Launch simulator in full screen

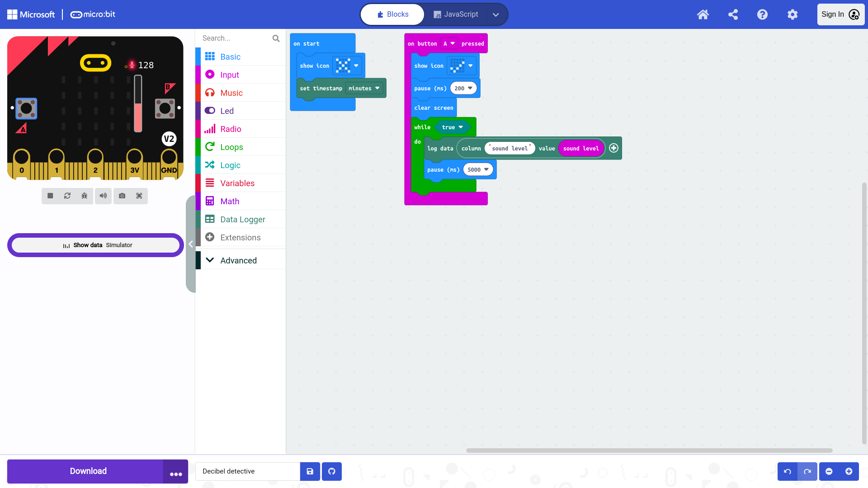click(x=139, y=196)
